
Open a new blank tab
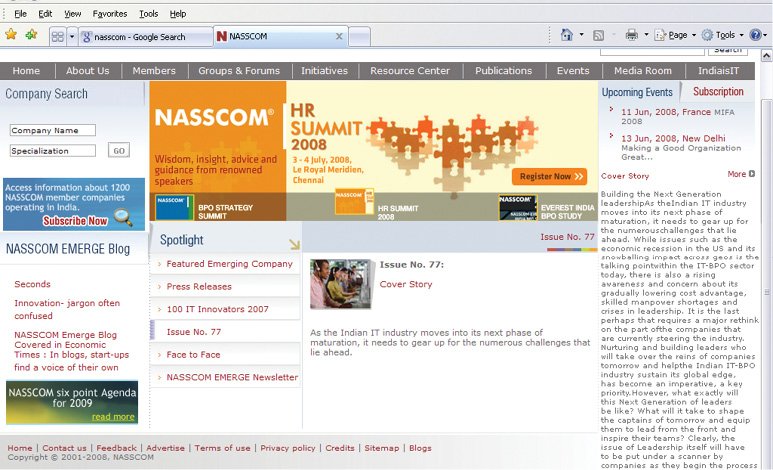point(359,37)
